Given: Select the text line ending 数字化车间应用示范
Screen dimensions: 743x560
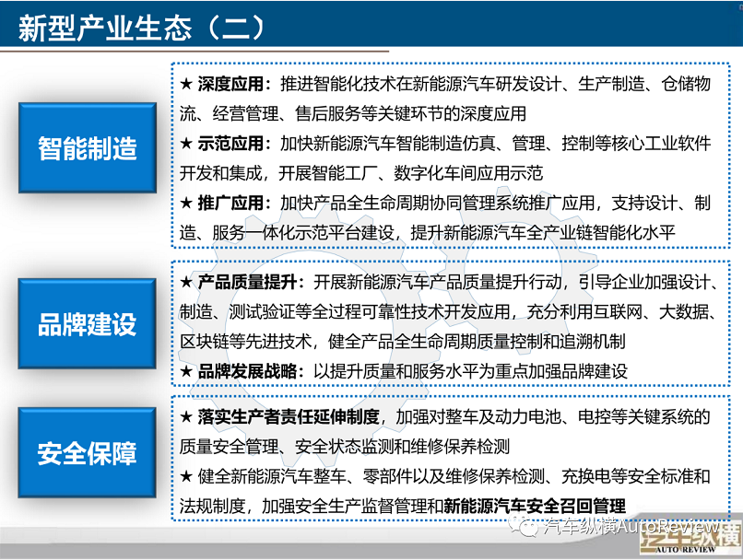Looking at the screenshot, I should (x=361, y=173).
